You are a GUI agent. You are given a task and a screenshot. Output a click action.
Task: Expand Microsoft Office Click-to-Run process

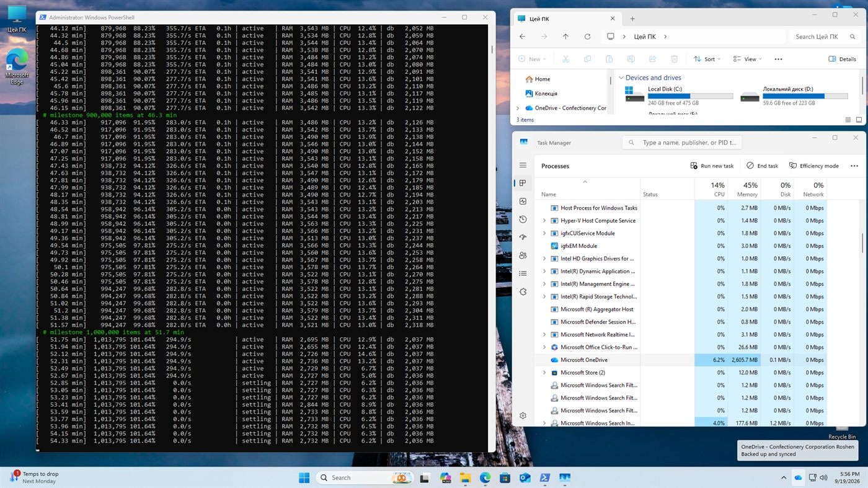point(544,347)
